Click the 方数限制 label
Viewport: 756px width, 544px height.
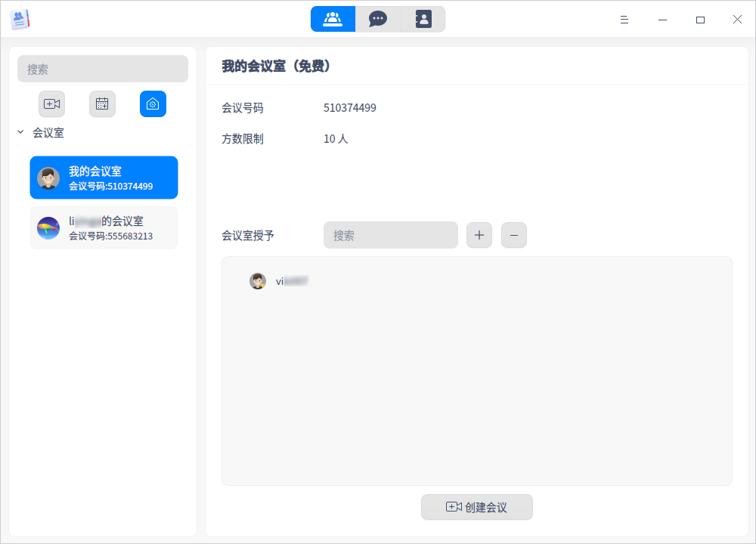click(x=243, y=139)
